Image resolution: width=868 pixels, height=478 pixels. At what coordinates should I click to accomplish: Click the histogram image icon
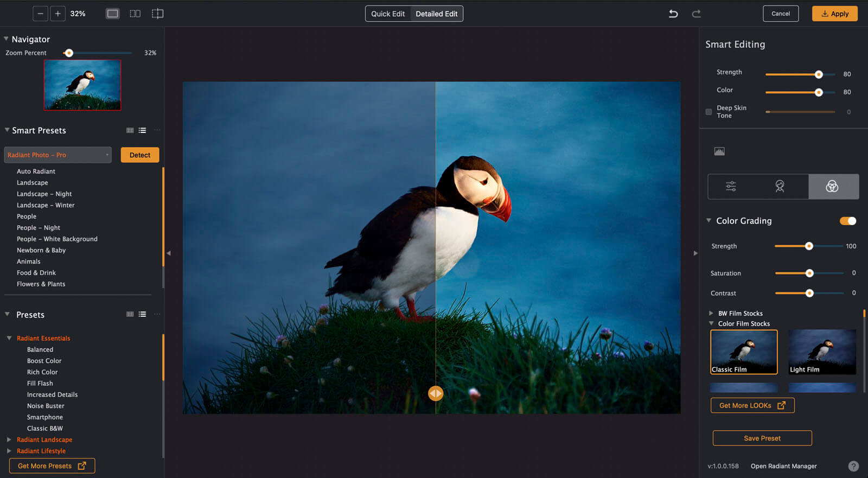coord(719,151)
